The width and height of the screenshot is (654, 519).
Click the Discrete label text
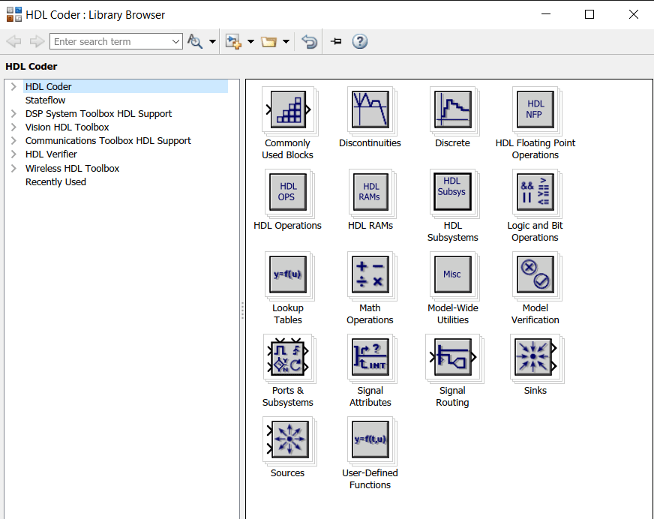[x=453, y=143]
